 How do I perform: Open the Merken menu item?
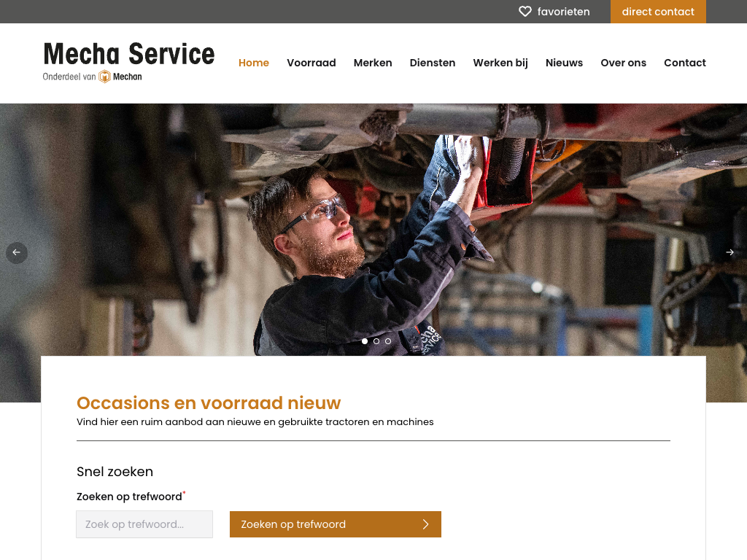pos(373,63)
